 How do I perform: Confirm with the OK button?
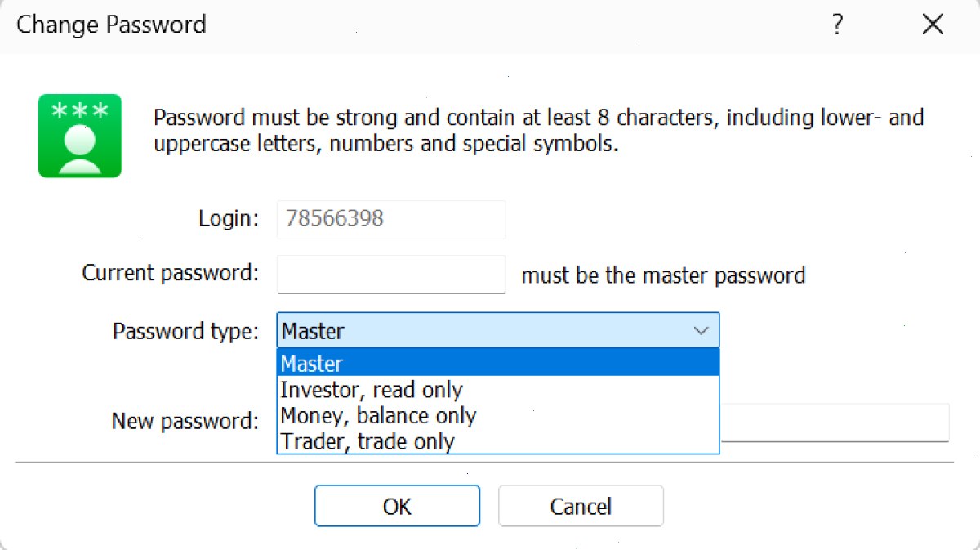click(x=398, y=506)
